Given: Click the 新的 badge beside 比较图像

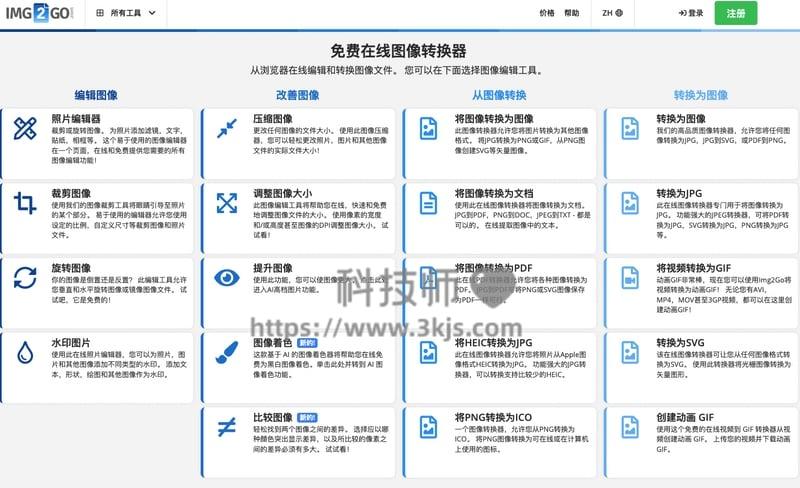Looking at the screenshot, I should [308, 418].
